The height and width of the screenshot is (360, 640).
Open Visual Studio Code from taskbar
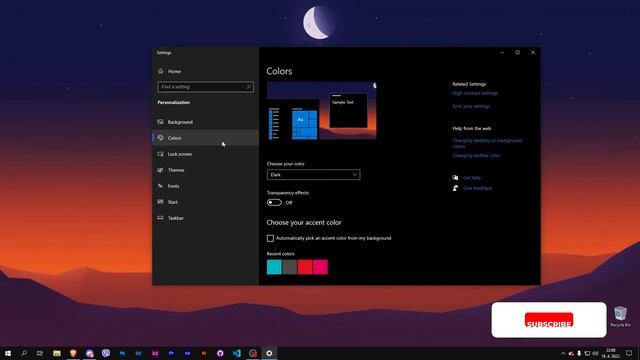click(x=236, y=353)
